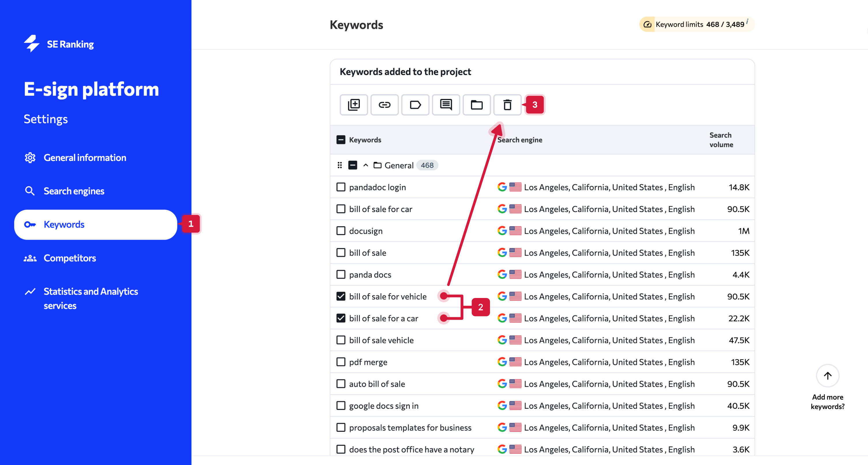
Task: Open Search engines settings
Action: point(74,191)
